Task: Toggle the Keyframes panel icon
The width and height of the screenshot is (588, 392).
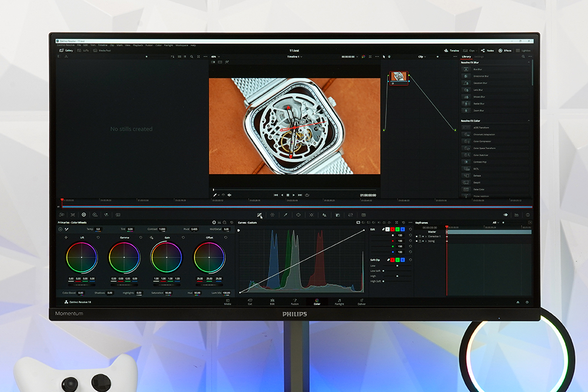Action: 505,215
